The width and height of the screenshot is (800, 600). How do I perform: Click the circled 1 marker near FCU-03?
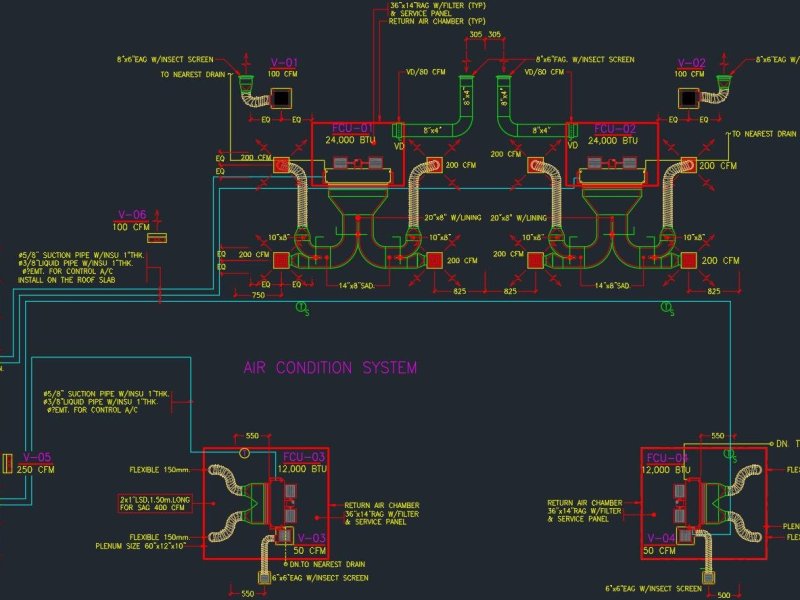tap(244, 453)
